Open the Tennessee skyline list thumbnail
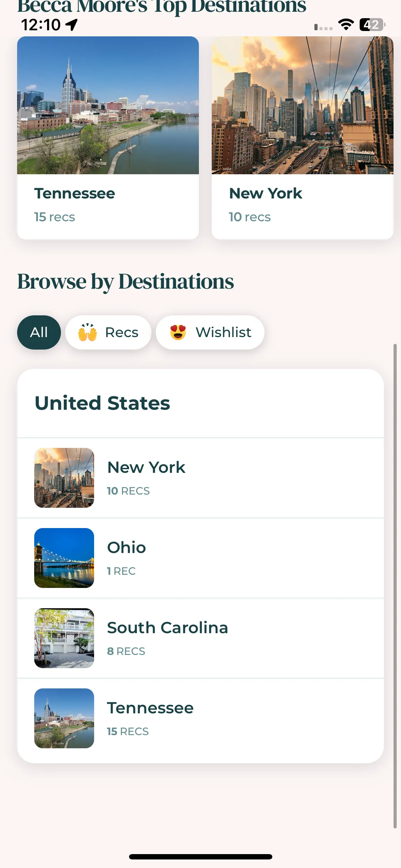The height and width of the screenshot is (868, 401). coord(64,718)
